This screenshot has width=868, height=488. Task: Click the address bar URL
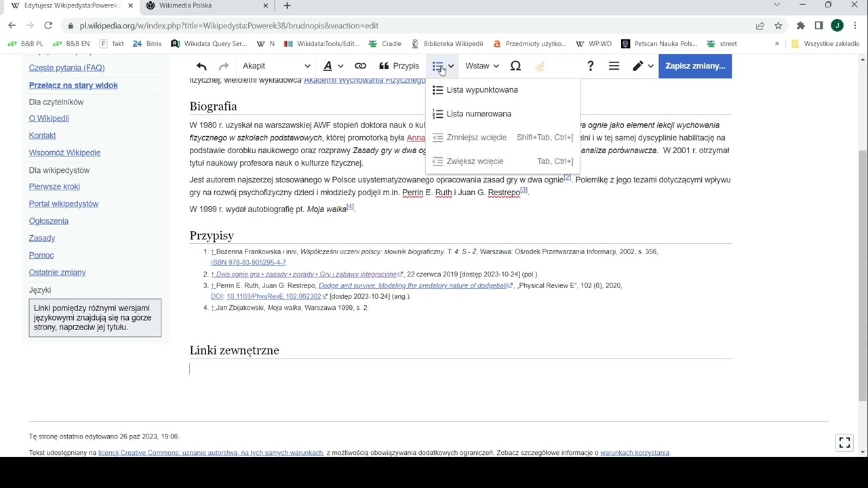click(x=229, y=26)
